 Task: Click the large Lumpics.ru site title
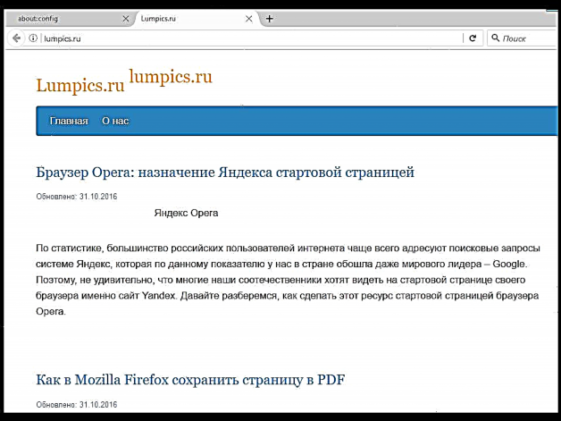coord(80,85)
